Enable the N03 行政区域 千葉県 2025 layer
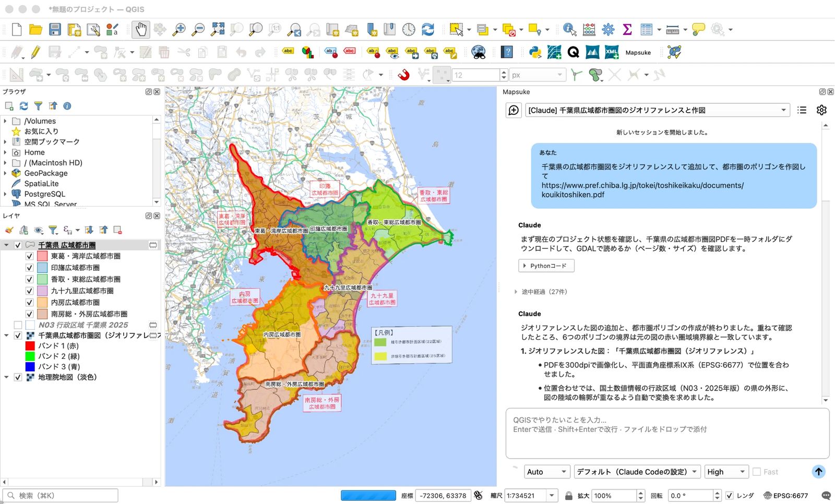 (x=18, y=325)
